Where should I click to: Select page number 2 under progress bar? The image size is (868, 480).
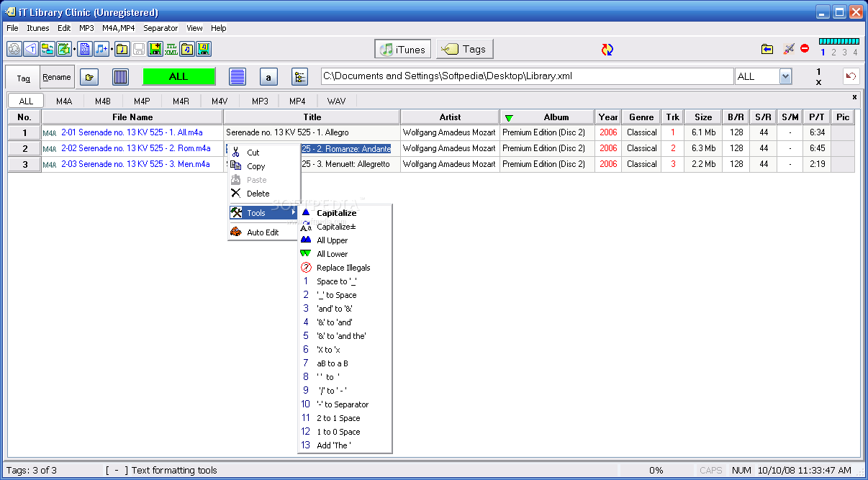(x=833, y=52)
